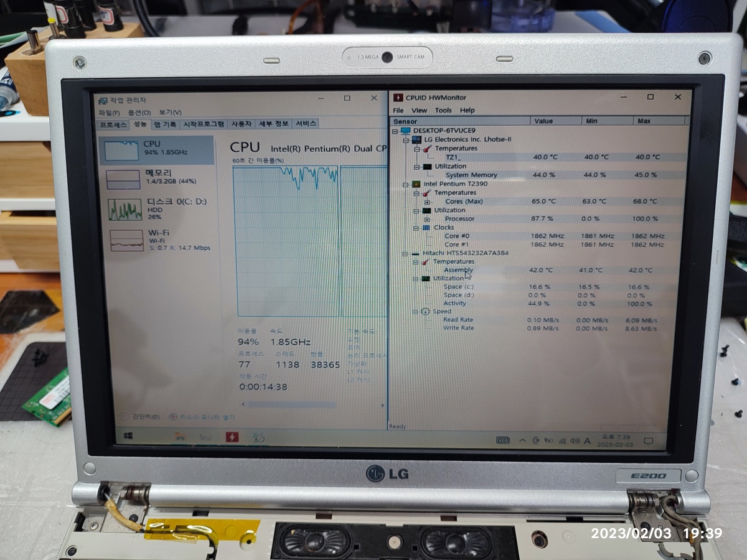Viewport: 747px width, 560px height.
Task: Collapse Temperatures under LG Electronics
Action: tap(416, 149)
